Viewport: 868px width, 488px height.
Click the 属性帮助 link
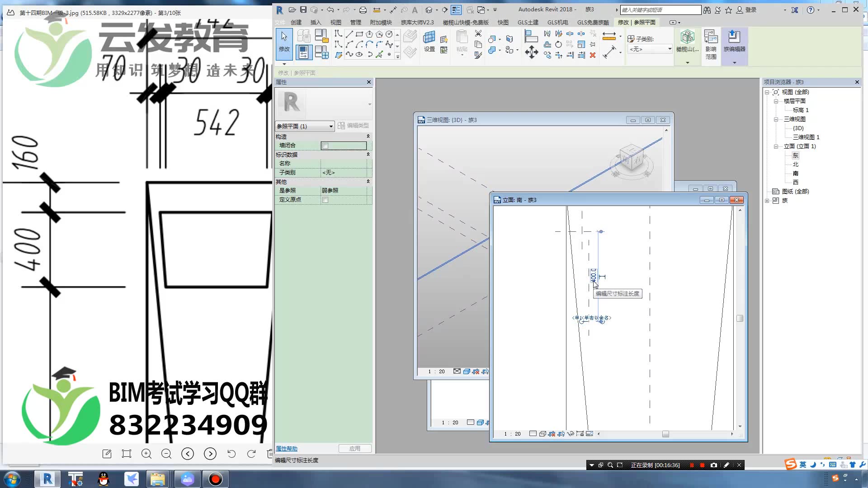tap(287, 448)
